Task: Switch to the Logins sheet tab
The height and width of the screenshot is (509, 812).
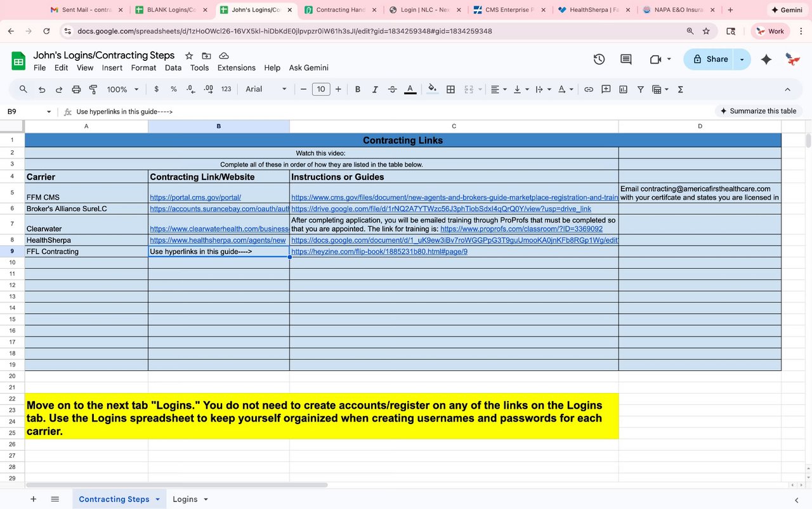Action: 185,499
